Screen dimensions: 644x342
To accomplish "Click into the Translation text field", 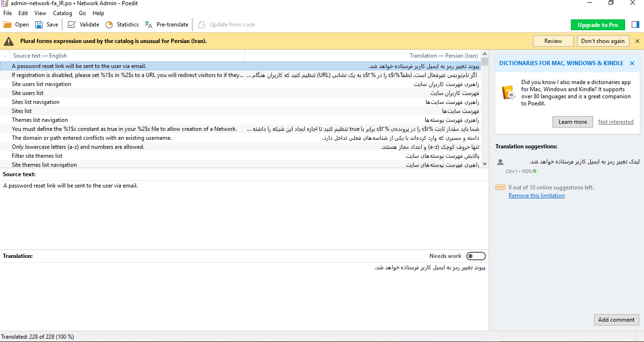I will point(244,296).
